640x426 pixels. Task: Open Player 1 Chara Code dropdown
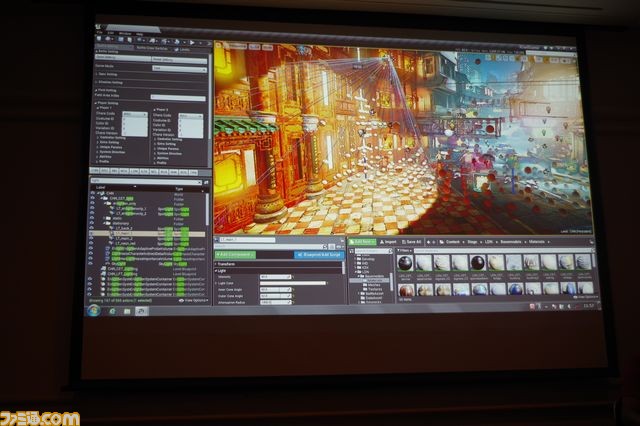[x=135, y=115]
